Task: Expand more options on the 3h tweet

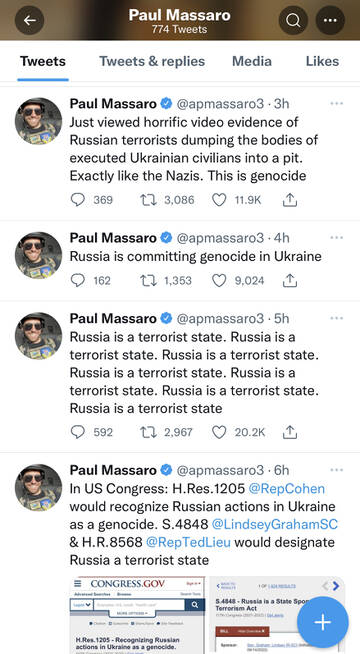Action: coord(336,103)
